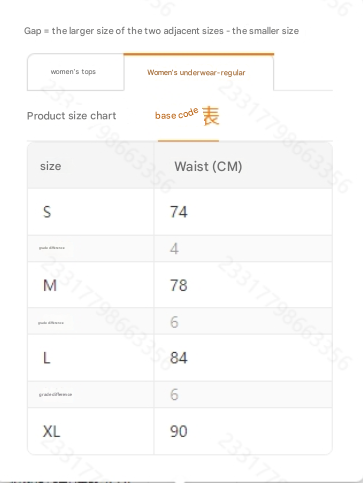Click the grade difference label above XL
This screenshot has width=363, height=483.
point(55,394)
